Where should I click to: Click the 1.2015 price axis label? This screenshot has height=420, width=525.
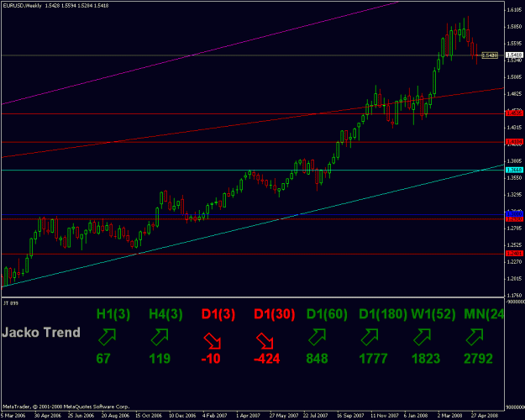tap(515, 279)
